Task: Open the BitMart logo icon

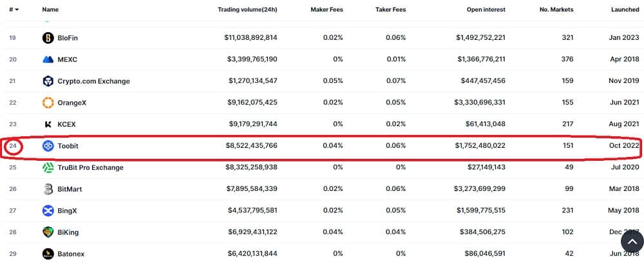Action: click(x=48, y=189)
